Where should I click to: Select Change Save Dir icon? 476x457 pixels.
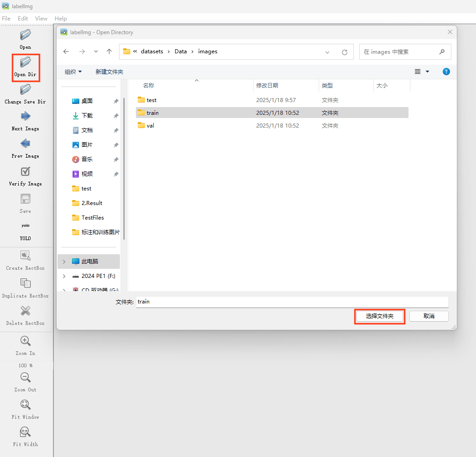[26, 89]
